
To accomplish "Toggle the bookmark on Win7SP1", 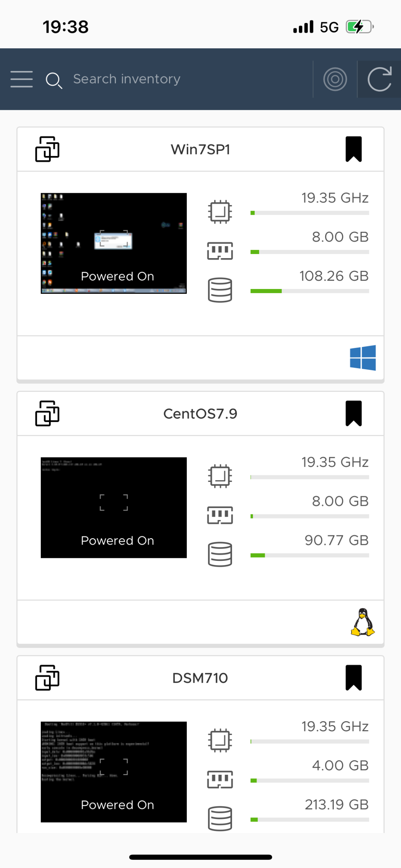I will click(353, 149).
